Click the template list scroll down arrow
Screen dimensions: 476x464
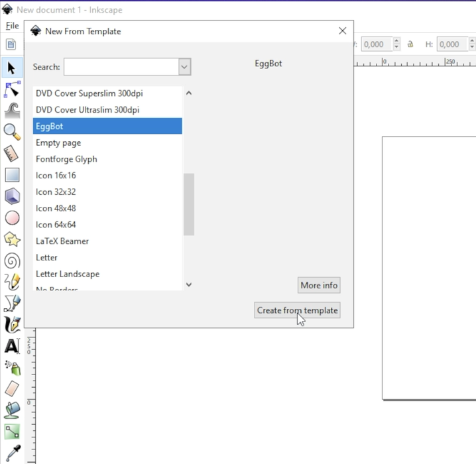189,284
